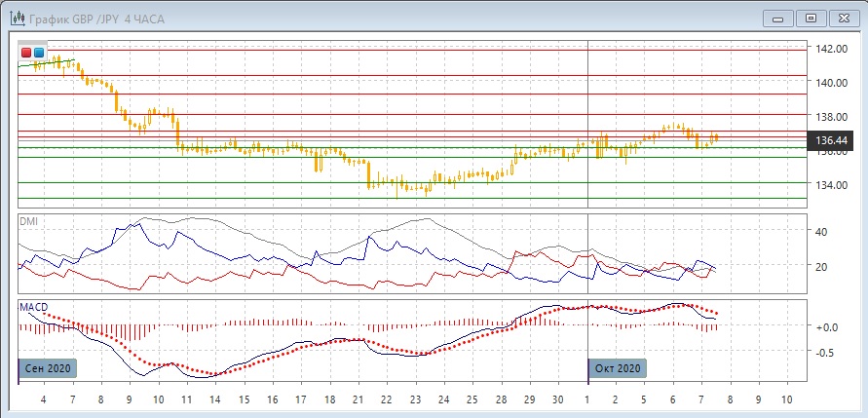Click the 140.00 price axis label
Screen dimensions: 868x418
pos(830,83)
